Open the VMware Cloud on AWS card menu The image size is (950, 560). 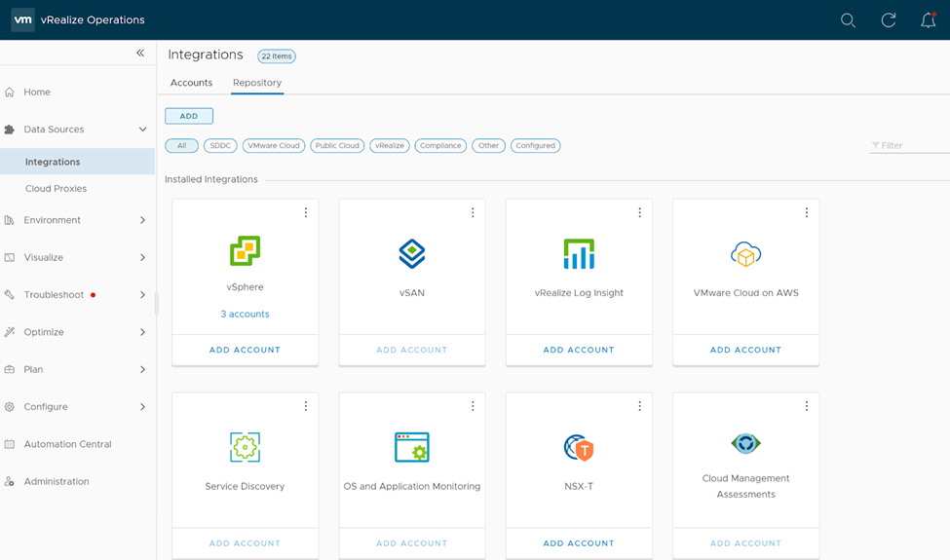(x=807, y=212)
